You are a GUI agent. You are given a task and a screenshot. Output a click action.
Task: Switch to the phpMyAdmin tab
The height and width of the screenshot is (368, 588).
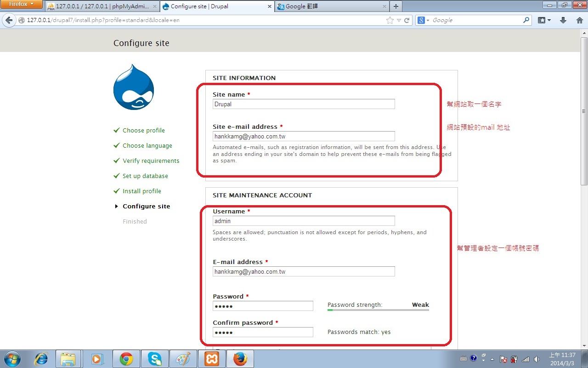pyautogui.click(x=102, y=6)
